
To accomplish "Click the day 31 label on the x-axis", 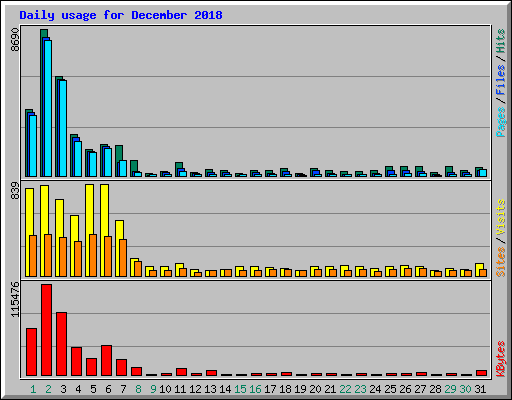I will pos(480,389).
